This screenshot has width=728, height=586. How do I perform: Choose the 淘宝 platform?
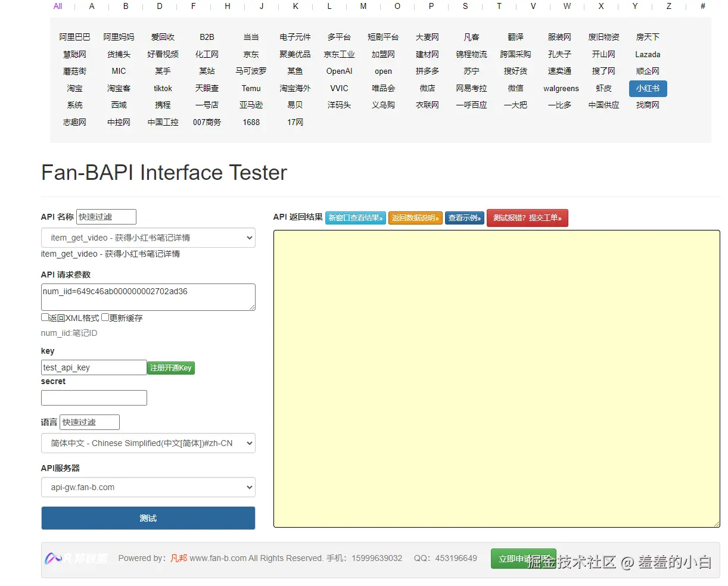[x=74, y=88]
